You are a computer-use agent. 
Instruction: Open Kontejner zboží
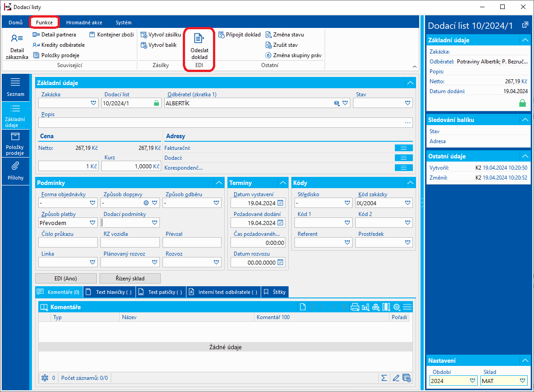tap(111, 35)
